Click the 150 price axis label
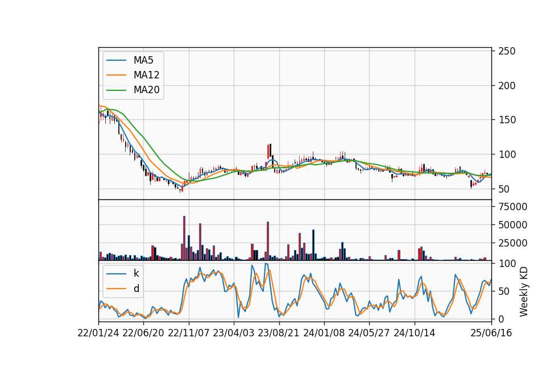Image resolution: width=546 pixels, height=392 pixels. pyautogui.click(x=507, y=120)
